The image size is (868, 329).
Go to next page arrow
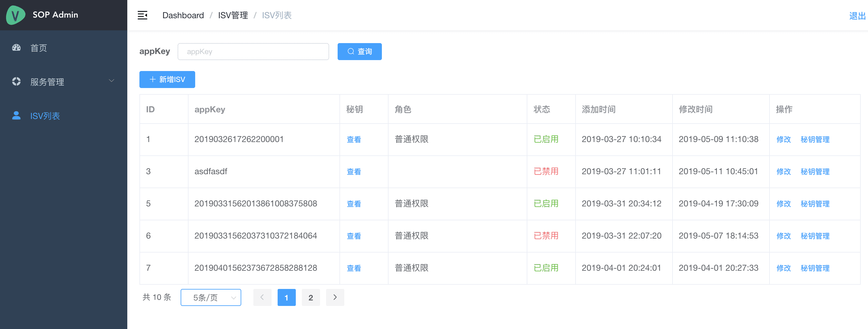[x=335, y=297]
